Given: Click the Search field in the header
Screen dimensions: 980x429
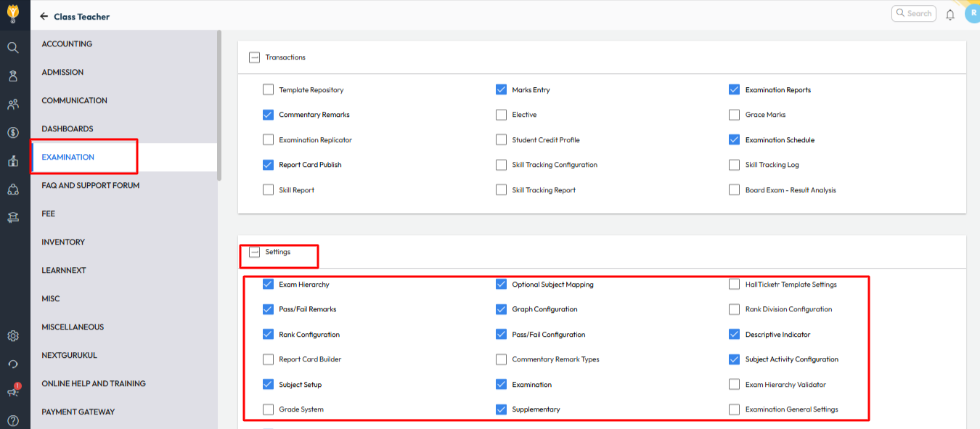Looking at the screenshot, I should pyautogui.click(x=914, y=13).
